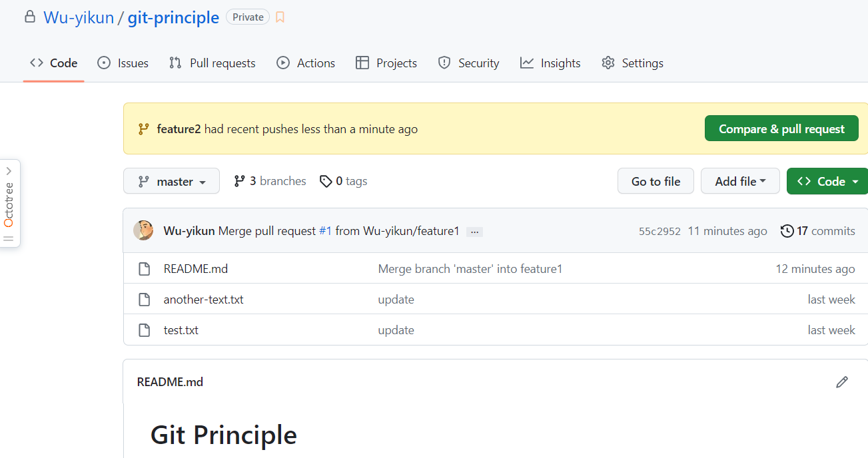Click the bookmark icon beside Private badge

coord(280,17)
